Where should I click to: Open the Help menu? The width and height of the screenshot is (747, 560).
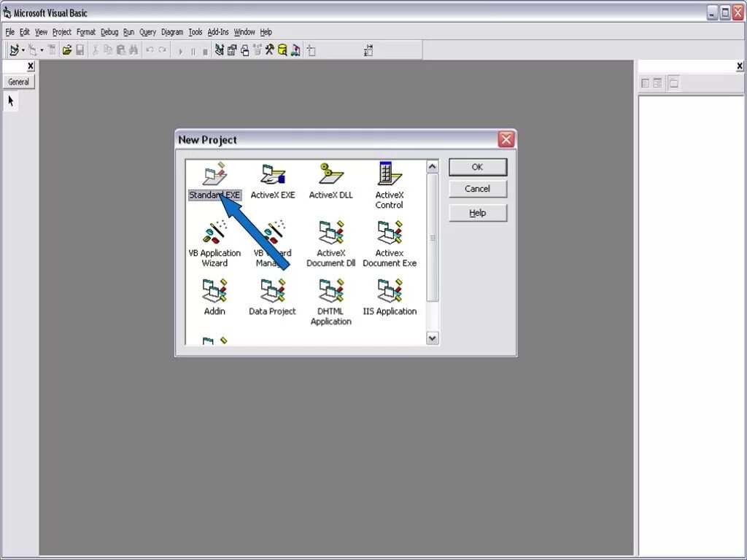point(266,32)
